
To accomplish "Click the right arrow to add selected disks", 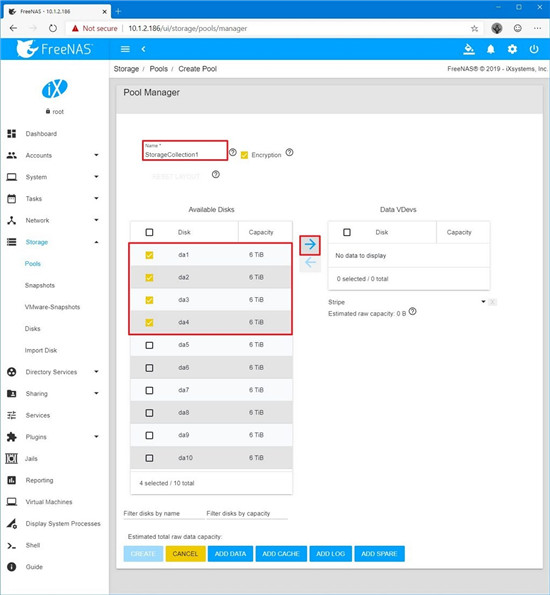I will point(310,245).
